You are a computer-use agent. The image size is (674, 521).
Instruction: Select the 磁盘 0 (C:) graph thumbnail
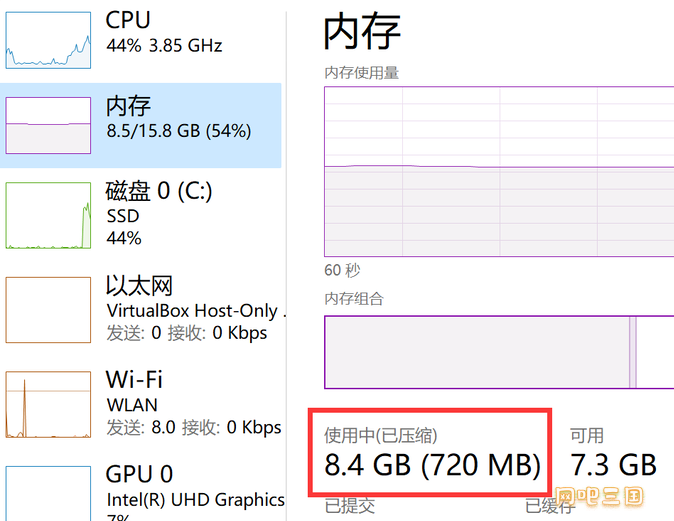(x=48, y=215)
